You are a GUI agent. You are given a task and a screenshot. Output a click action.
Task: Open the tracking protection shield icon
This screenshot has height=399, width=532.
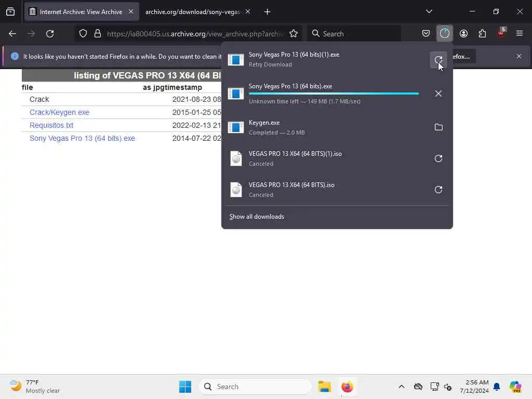pyautogui.click(x=83, y=34)
